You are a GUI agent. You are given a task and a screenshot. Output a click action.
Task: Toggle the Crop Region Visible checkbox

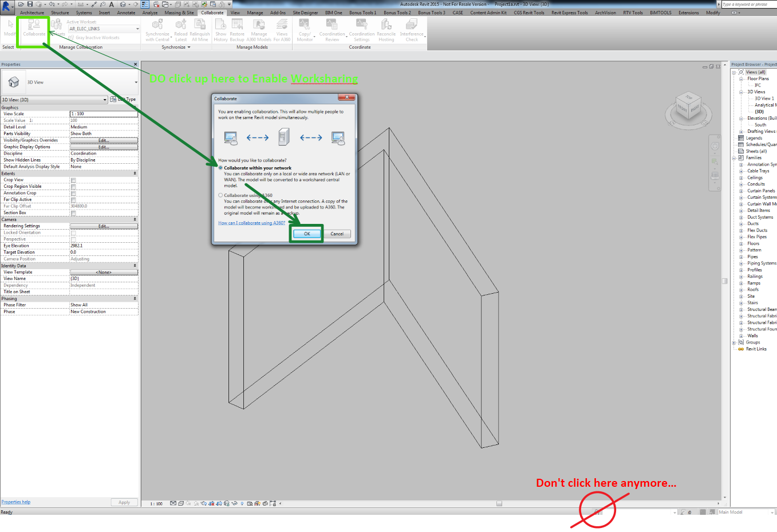(x=73, y=187)
